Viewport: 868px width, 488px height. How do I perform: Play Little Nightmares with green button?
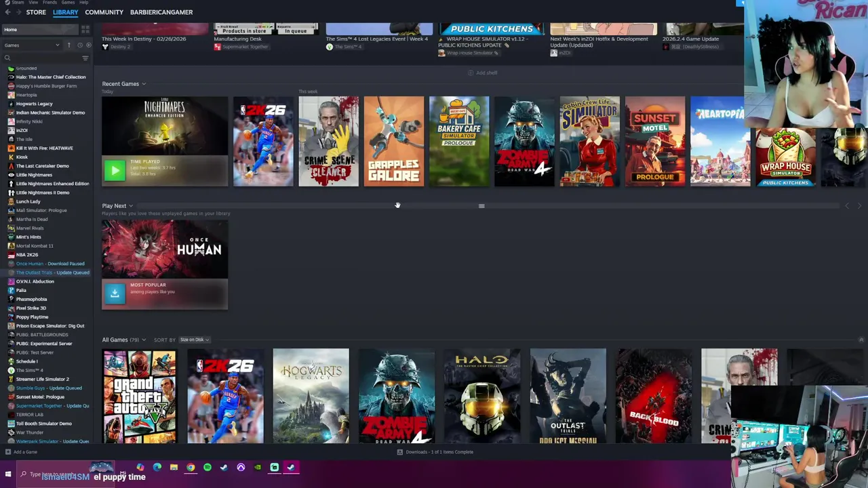click(115, 170)
